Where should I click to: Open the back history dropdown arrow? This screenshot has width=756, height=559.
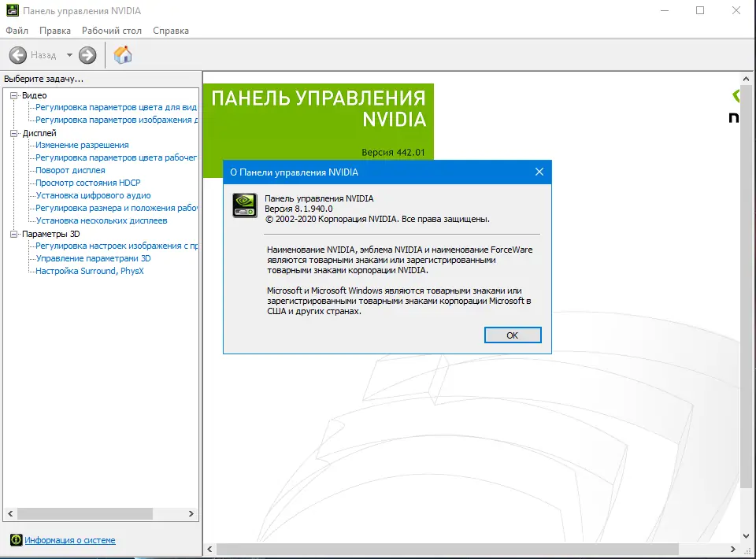[69, 55]
